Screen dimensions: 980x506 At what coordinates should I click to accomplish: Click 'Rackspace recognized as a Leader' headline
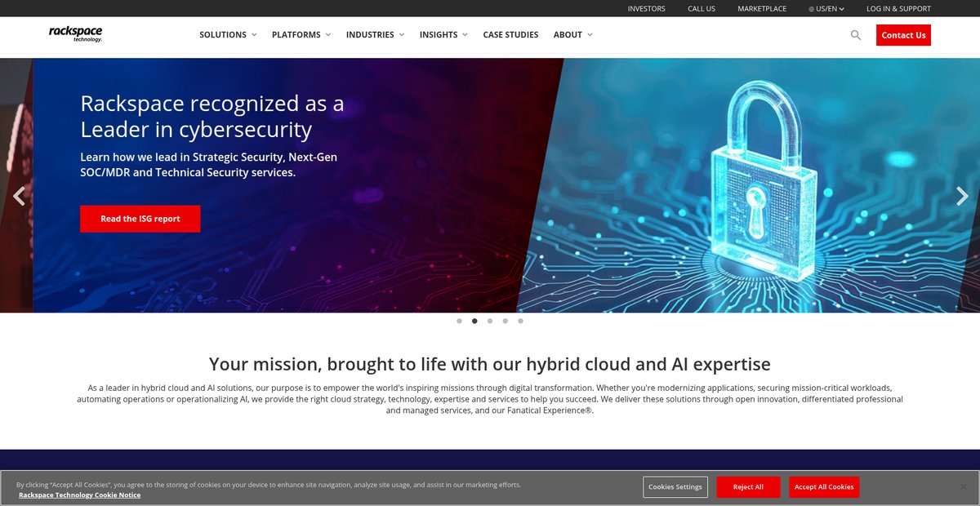[212, 116]
